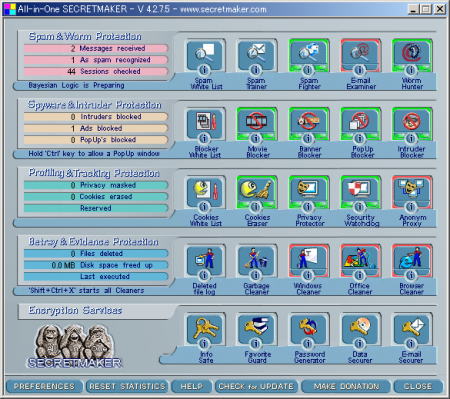Toggle the E-mail Examiner module
Image resolution: width=450 pixels, height=399 pixels.
tap(360, 53)
